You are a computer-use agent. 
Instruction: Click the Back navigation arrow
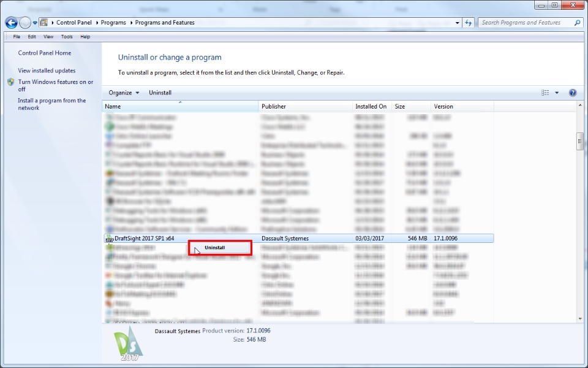click(11, 23)
